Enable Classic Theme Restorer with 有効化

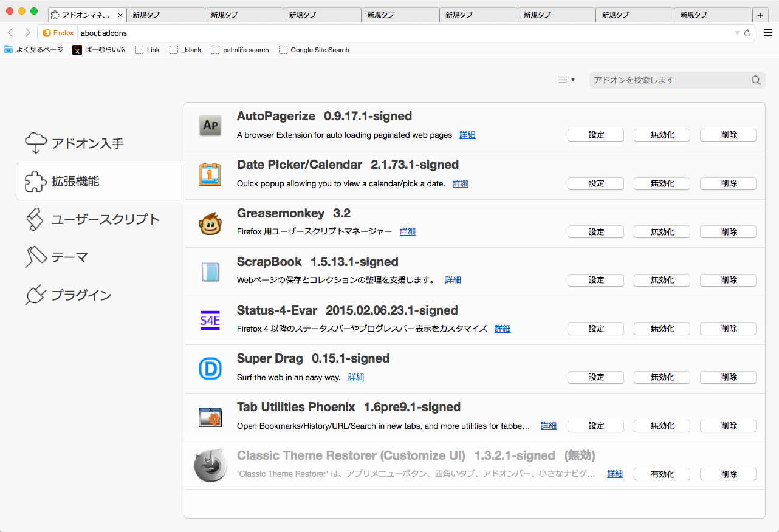point(662,474)
